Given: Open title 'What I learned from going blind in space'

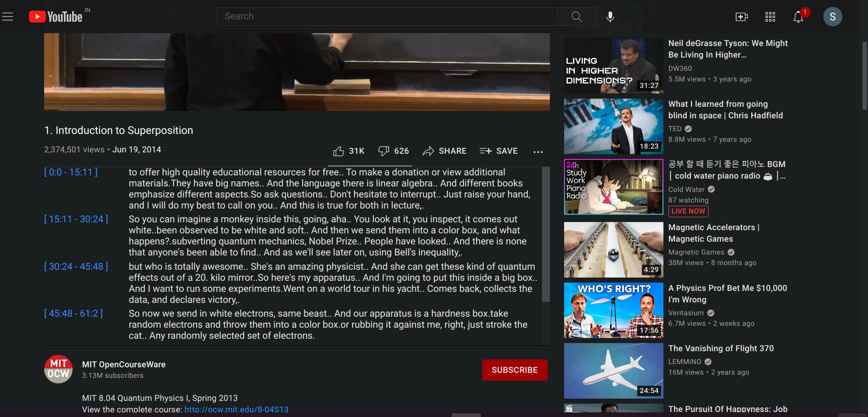Looking at the screenshot, I should click(x=725, y=110).
